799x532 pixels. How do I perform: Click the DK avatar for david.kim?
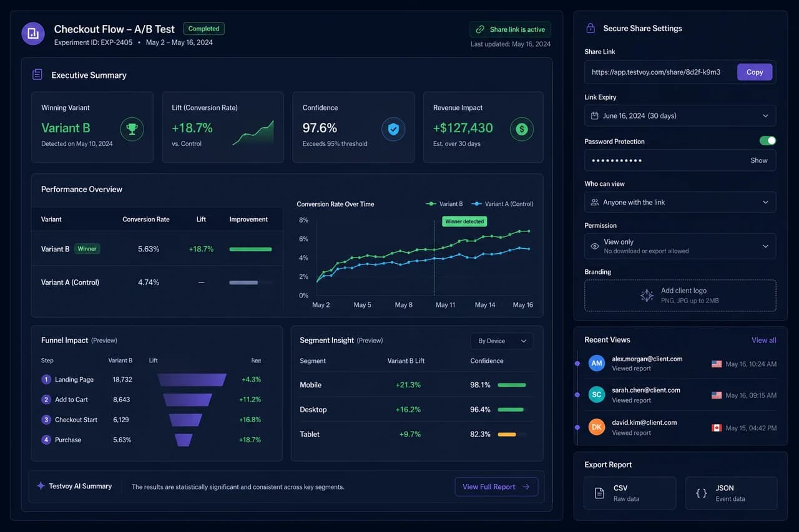tap(597, 427)
